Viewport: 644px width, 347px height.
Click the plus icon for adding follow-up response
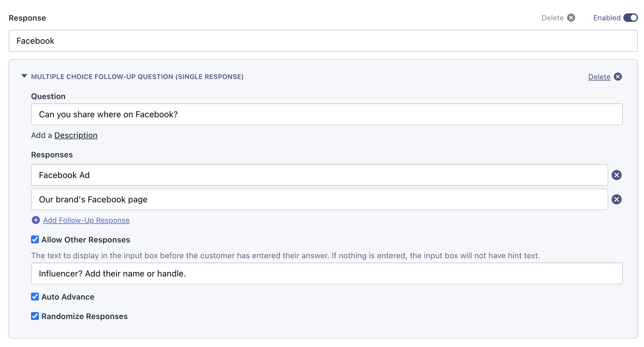(x=36, y=220)
